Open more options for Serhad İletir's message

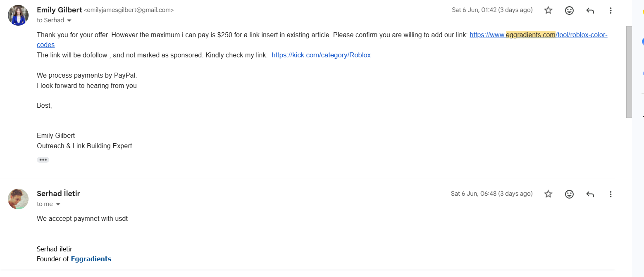[611, 194]
